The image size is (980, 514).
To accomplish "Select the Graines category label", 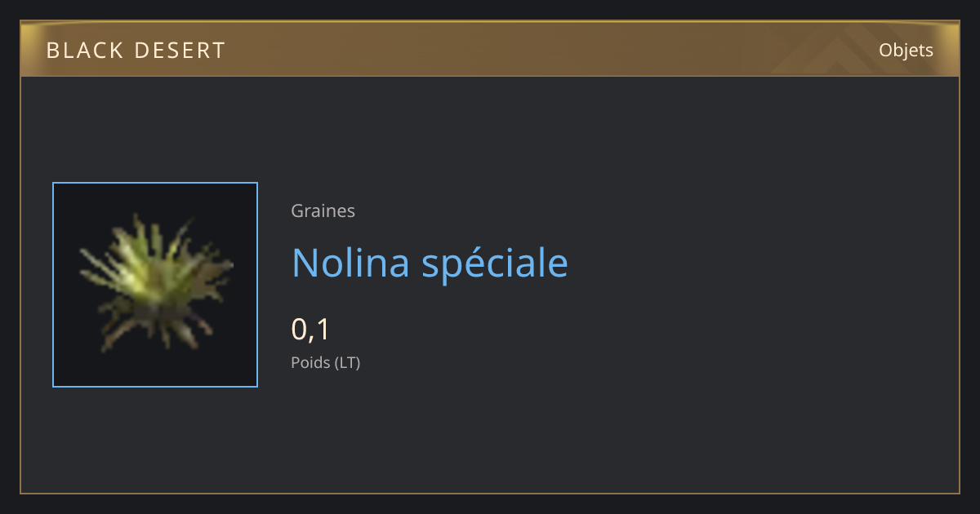I will 323,210.
